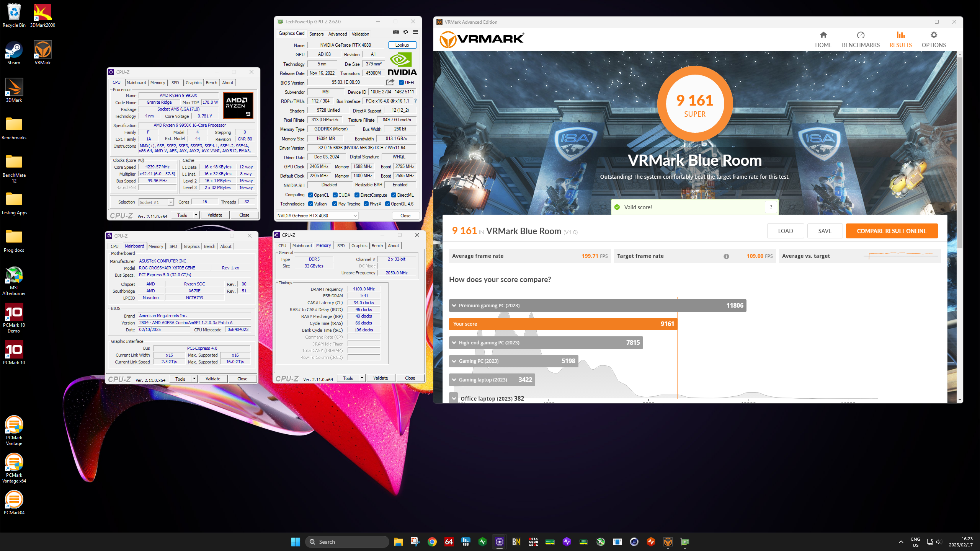Open AIDA64 from the taskbar
Viewport: 980px width, 551px height.
[x=449, y=542]
